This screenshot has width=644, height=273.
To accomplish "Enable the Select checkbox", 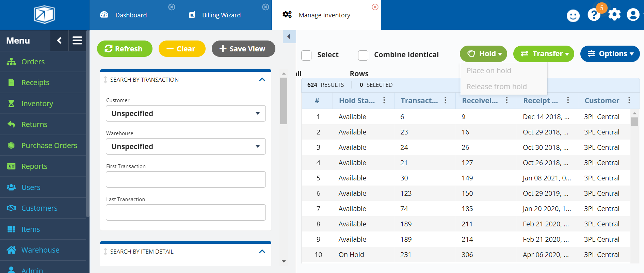I will coord(306,55).
